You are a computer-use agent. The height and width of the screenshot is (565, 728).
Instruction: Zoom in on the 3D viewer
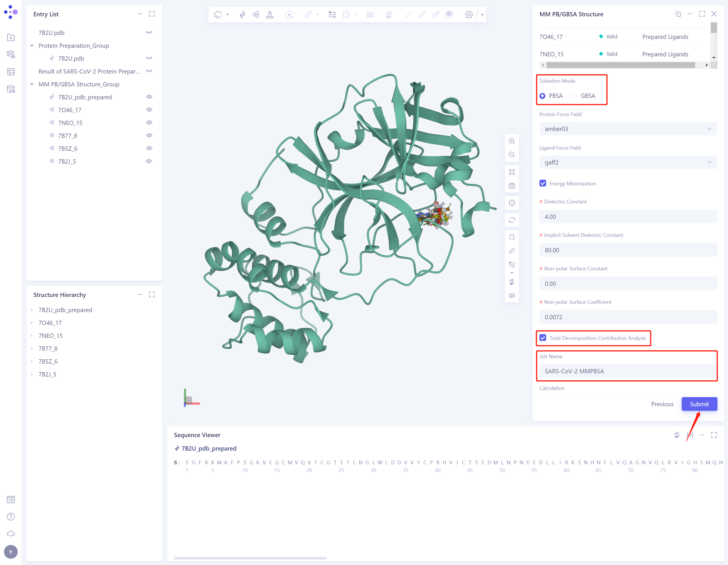coord(512,141)
